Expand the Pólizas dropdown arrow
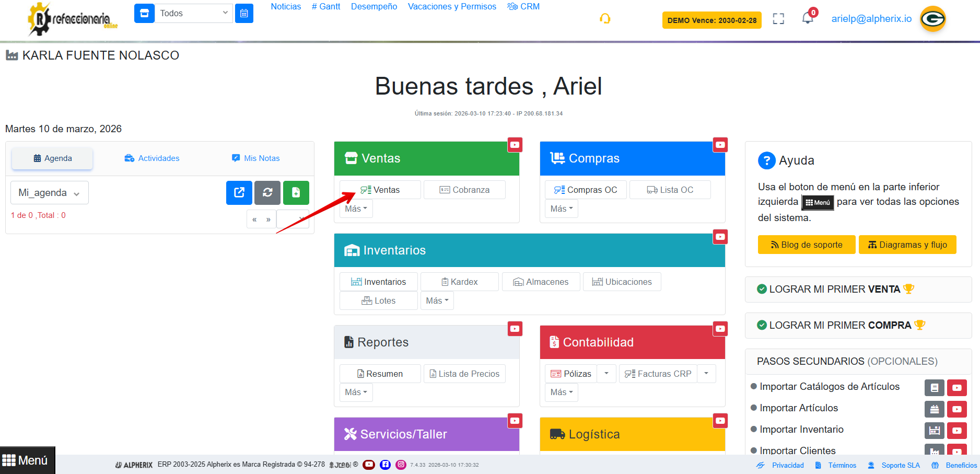Screen dimensions: 980x474 pos(606,374)
